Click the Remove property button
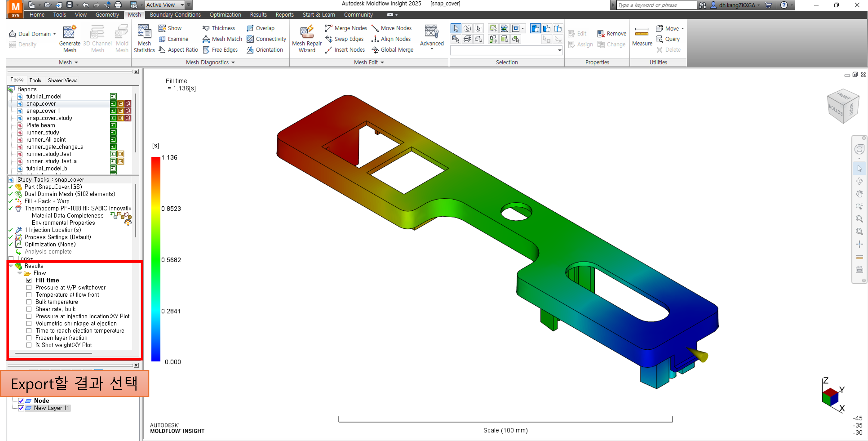 (612, 34)
